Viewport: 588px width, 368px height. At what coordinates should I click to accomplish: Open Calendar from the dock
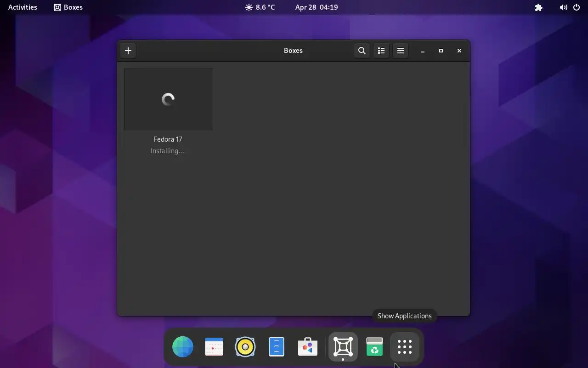pos(214,347)
